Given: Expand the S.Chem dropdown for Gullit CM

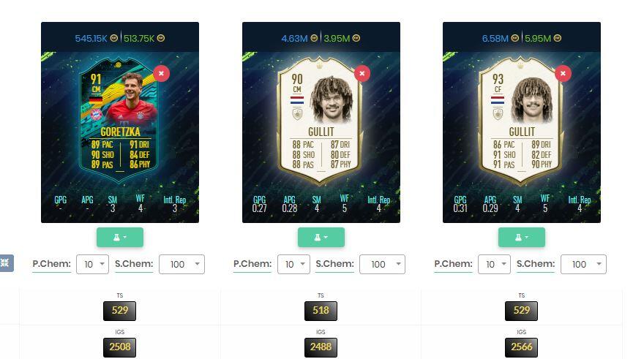Looking at the screenshot, I should [382, 264].
